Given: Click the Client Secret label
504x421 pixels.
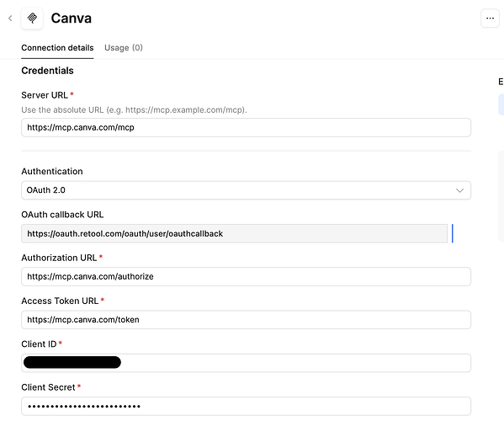Looking at the screenshot, I should (48, 387).
